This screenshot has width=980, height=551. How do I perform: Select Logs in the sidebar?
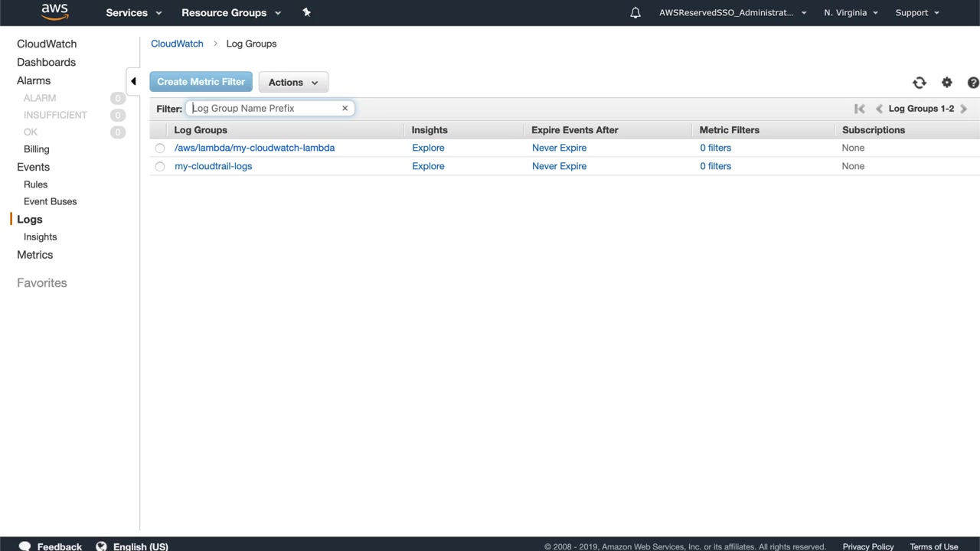[30, 219]
